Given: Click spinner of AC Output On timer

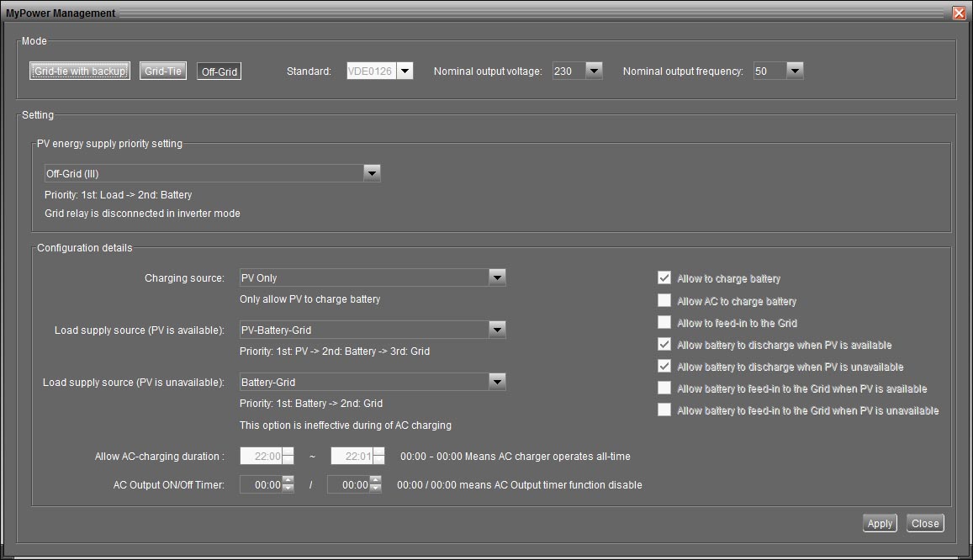Looking at the screenshot, I should 288,485.
